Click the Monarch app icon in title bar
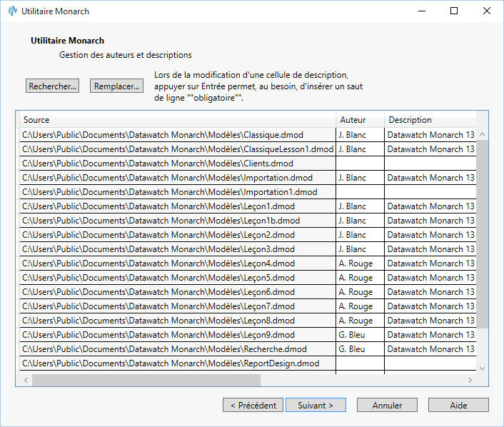Viewport: 504px width, 427px height. coord(12,11)
